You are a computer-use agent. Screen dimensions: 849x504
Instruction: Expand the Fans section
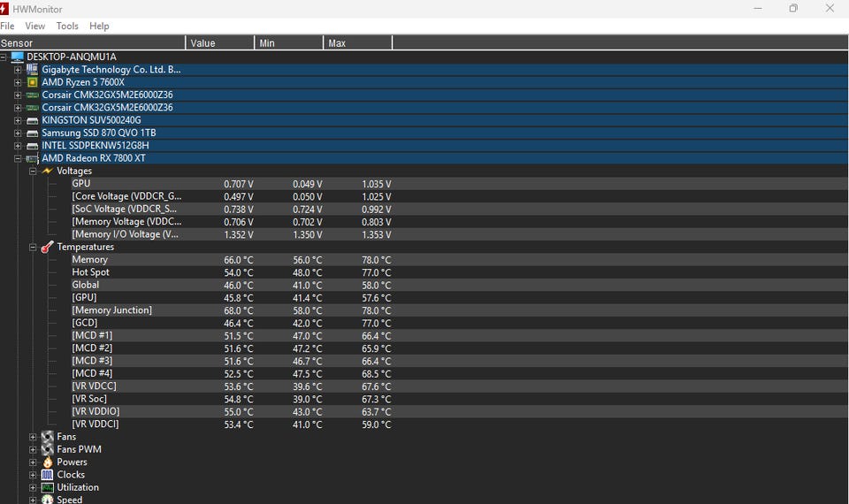click(x=33, y=437)
